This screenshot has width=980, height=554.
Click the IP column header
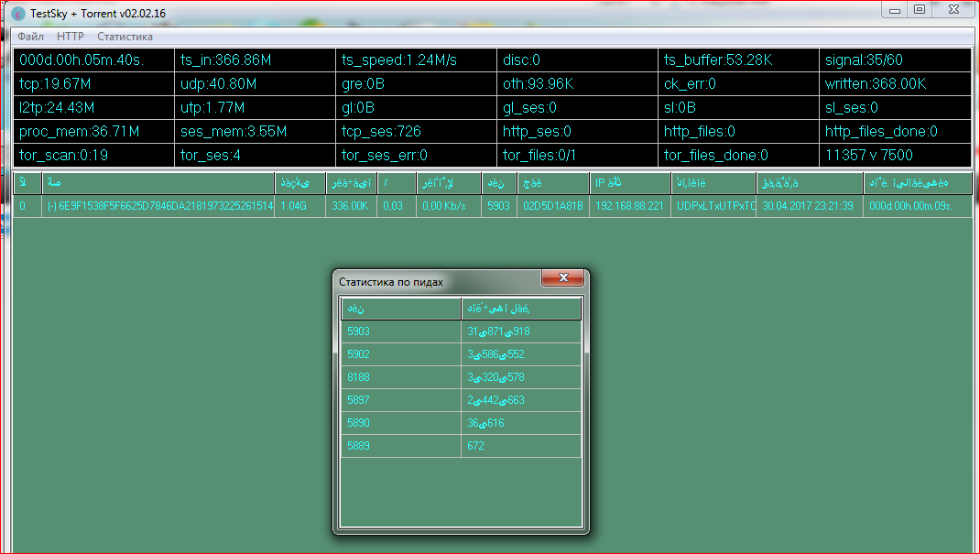click(x=627, y=183)
